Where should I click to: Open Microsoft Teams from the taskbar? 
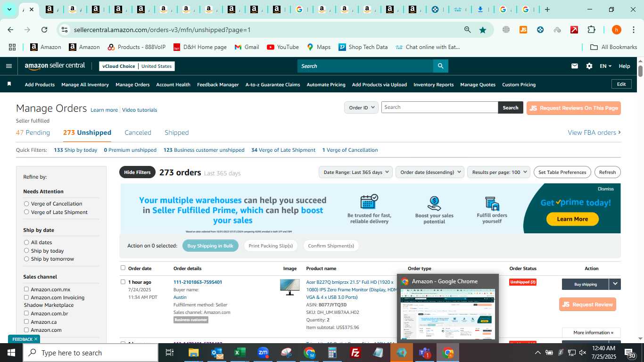point(424,353)
